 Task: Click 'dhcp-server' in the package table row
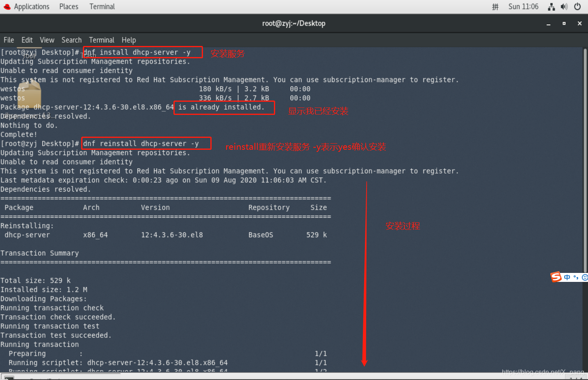pyautogui.click(x=27, y=235)
